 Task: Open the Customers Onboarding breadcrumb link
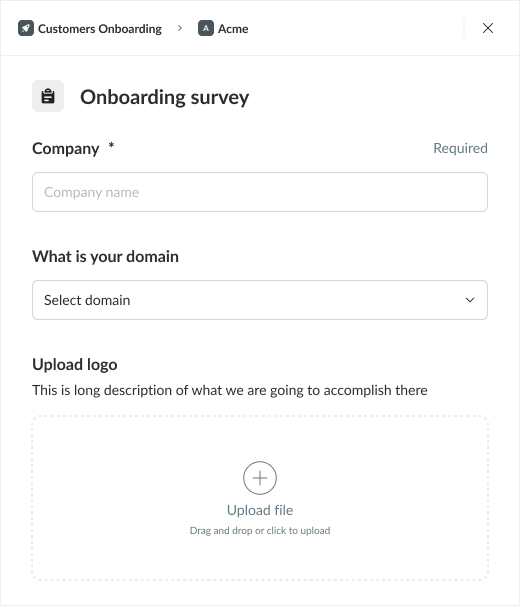tap(100, 29)
